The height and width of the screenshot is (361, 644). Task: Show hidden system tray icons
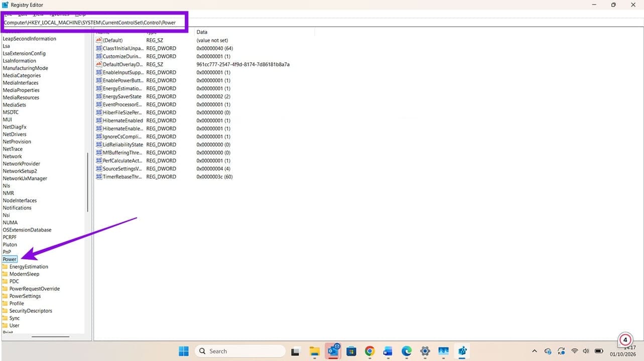point(534,351)
